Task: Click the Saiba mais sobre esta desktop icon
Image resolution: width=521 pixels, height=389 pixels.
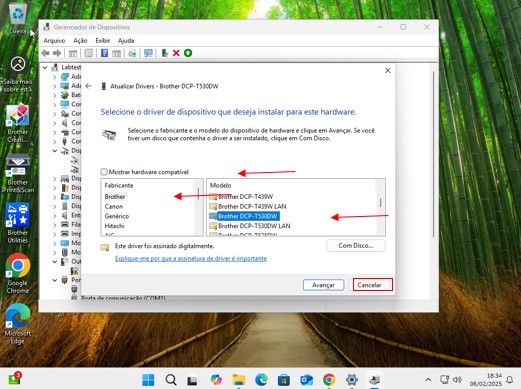Action: point(18,75)
